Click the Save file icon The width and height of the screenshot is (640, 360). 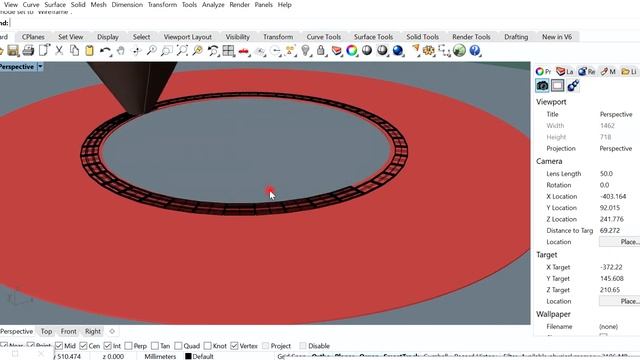click(x=13, y=51)
